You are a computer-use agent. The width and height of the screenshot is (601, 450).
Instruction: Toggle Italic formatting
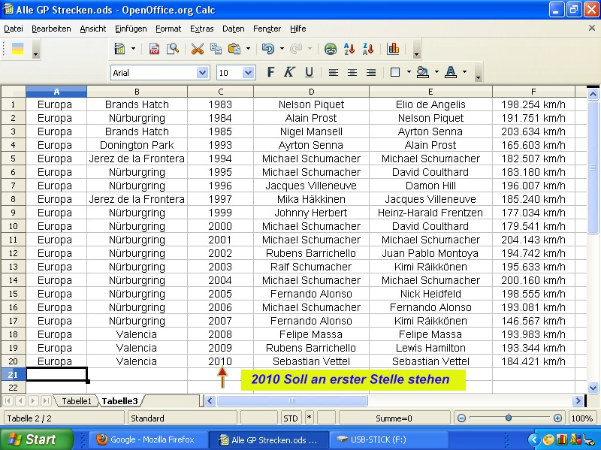click(290, 72)
